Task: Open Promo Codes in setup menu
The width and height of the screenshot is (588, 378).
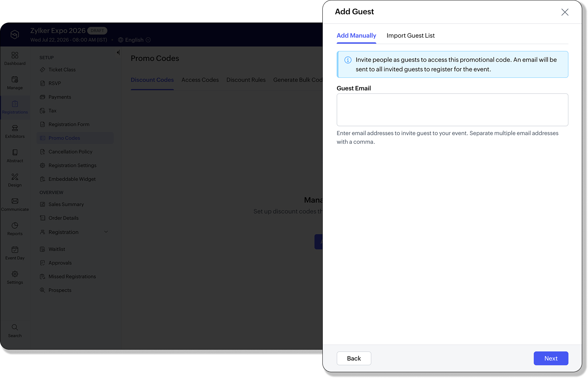Action: [x=75, y=138]
